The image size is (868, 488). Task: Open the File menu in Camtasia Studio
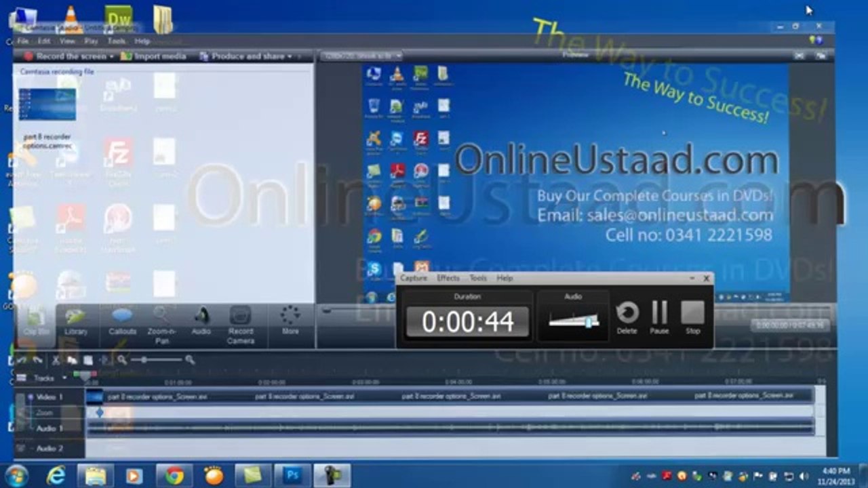(23, 41)
